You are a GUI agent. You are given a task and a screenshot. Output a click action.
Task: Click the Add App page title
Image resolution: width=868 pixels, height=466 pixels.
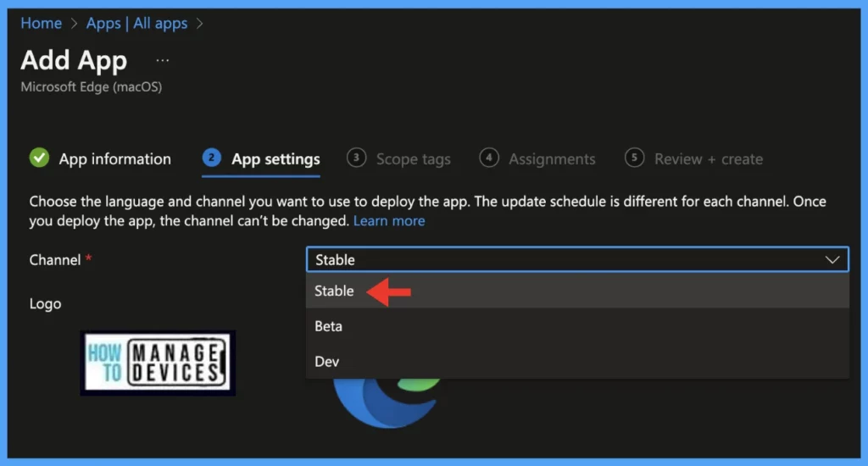[74, 60]
